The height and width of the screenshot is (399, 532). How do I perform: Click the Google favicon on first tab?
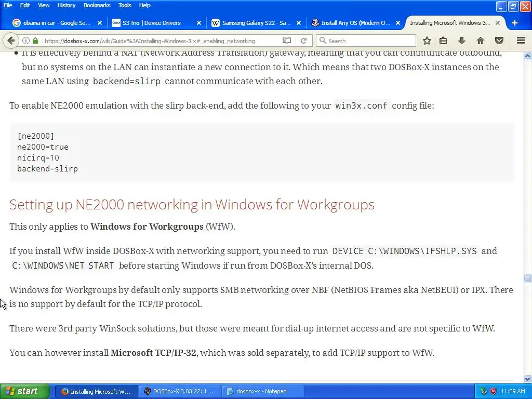(16, 23)
